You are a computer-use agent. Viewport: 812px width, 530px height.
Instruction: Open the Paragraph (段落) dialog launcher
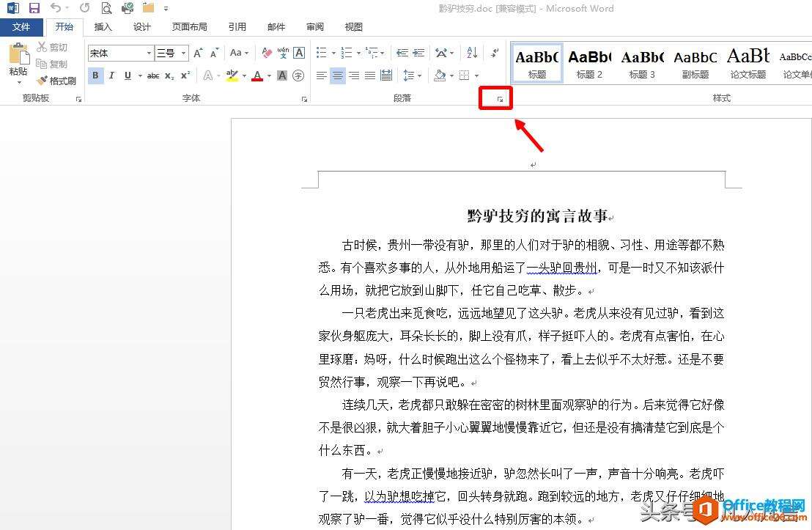pos(500,99)
